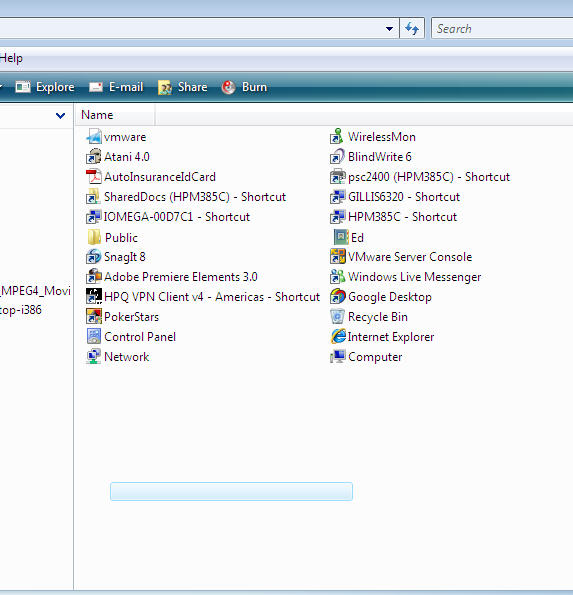Click the 'AutoInsuranceIdCard' file name
This screenshot has height=595, width=573.
click(x=160, y=177)
